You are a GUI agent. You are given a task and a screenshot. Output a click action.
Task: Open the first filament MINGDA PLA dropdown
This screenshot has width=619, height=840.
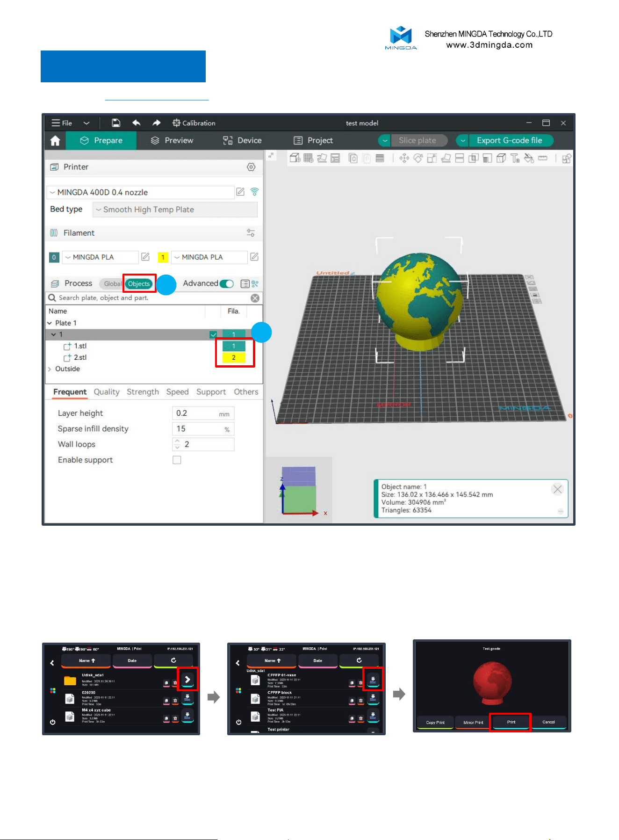(x=100, y=257)
